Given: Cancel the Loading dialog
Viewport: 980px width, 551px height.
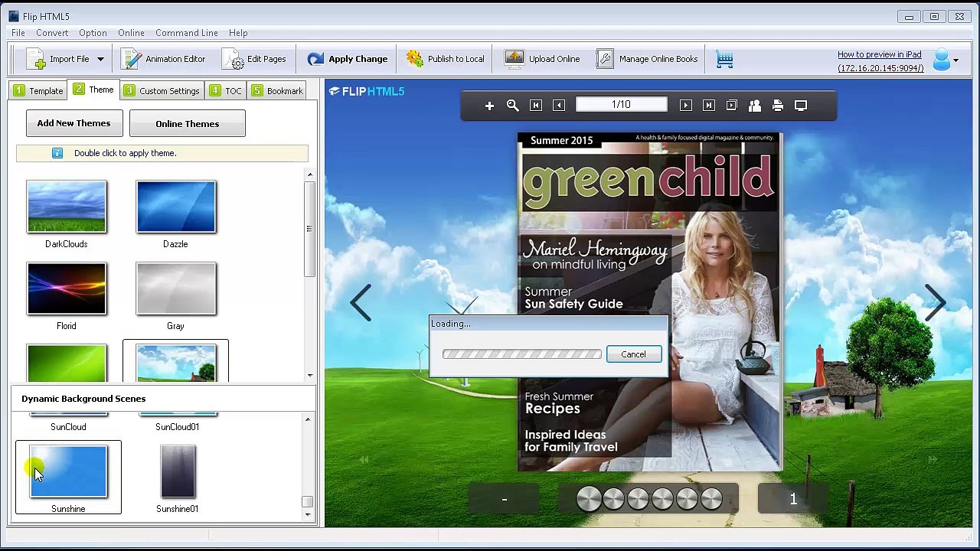Looking at the screenshot, I should pos(633,354).
